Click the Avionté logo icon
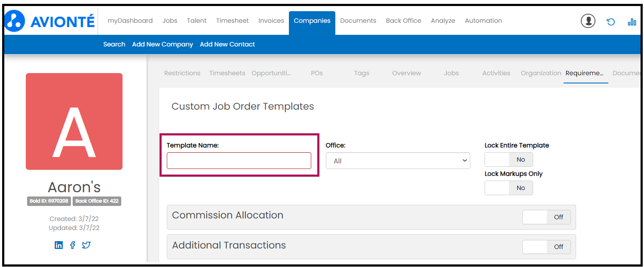Image resolution: width=644 pixels, height=267 pixels. (x=15, y=21)
